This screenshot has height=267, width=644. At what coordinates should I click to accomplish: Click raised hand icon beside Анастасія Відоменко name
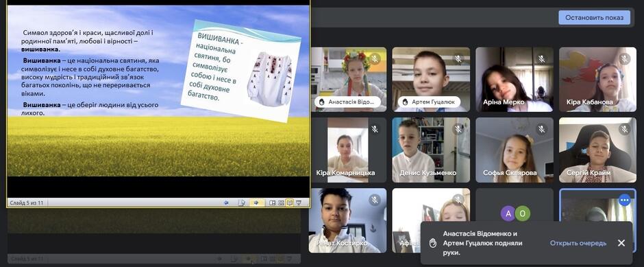click(322, 102)
